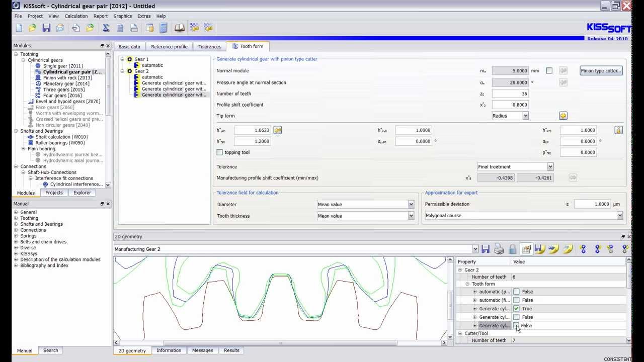Image resolution: width=644 pixels, height=362 pixels.
Task: Print the 2D geometry graphic
Action: tap(499, 249)
